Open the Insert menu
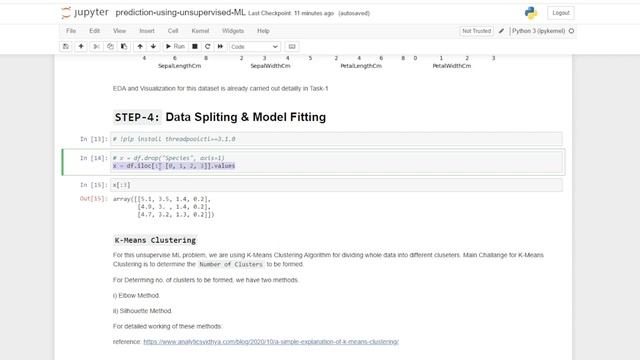Screen dimensions: 640x360 [x=147, y=31]
